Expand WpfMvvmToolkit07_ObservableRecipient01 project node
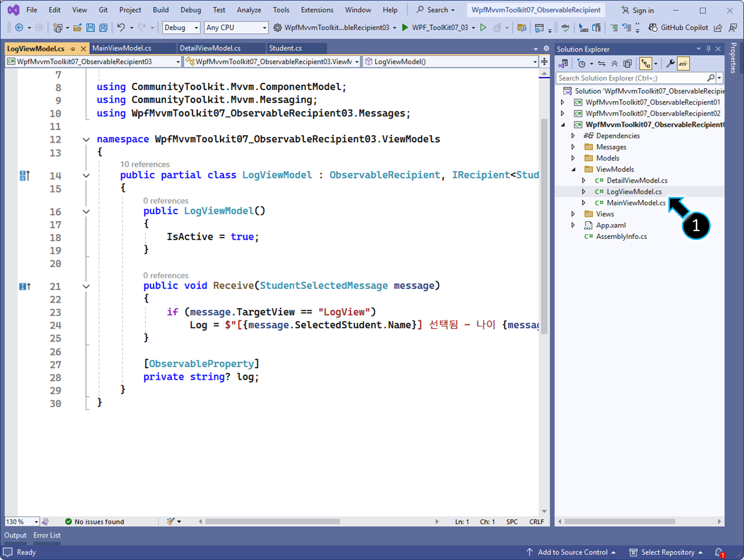The height and width of the screenshot is (560, 744). coord(563,102)
